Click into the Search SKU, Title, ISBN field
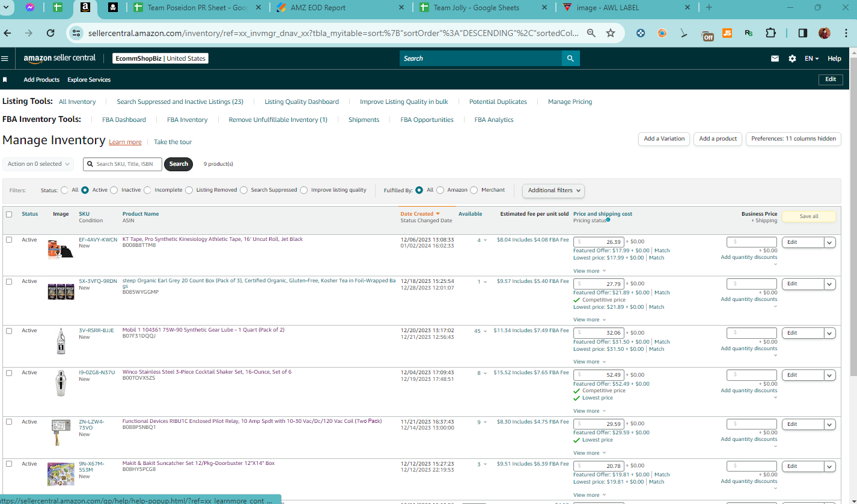The width and height of the screenshot is (857, 504). click(x=123, y=164)
